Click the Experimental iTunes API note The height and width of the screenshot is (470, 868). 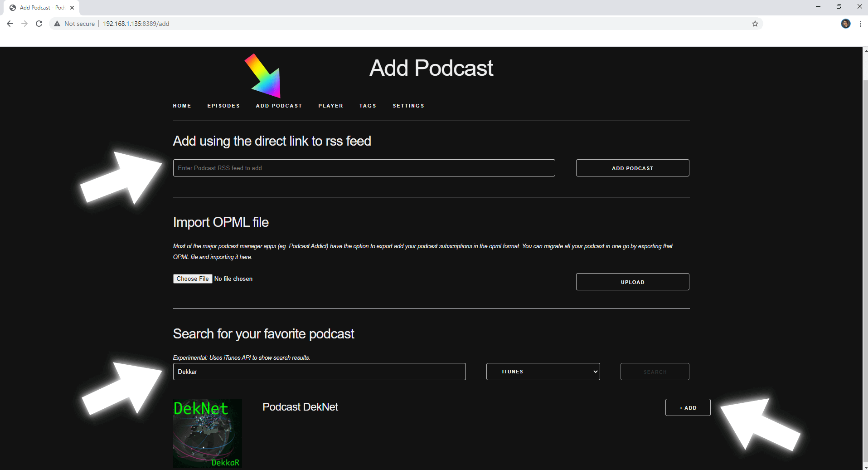point(242,357)
